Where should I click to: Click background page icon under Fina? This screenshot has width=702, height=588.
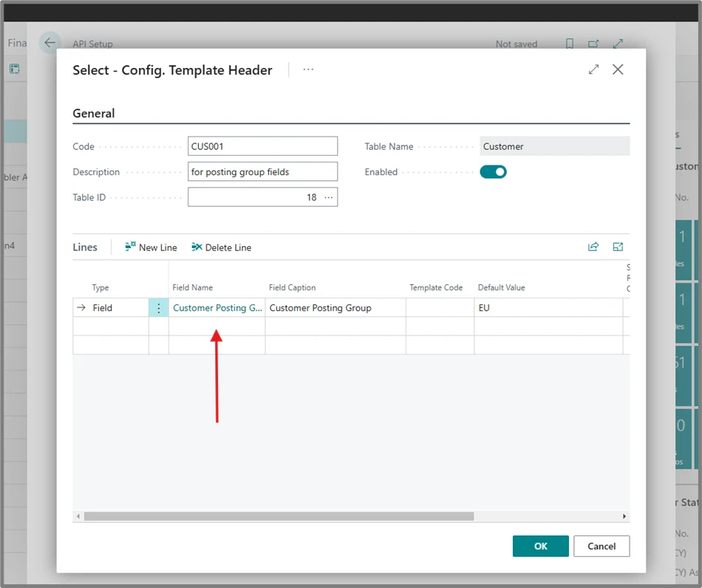tap(14, 69)
